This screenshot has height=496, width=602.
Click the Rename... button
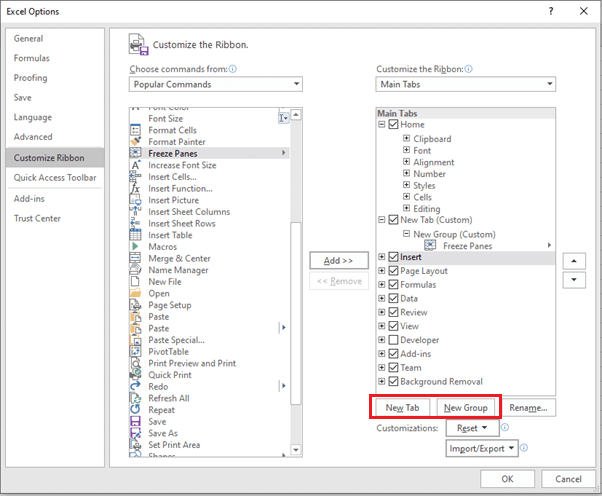[x=528, y=408]
